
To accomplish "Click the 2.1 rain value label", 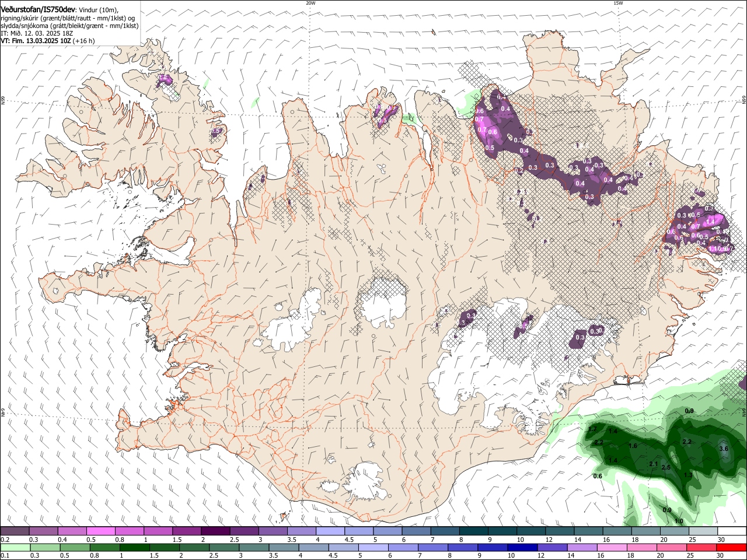I will [x=654, y=464].
